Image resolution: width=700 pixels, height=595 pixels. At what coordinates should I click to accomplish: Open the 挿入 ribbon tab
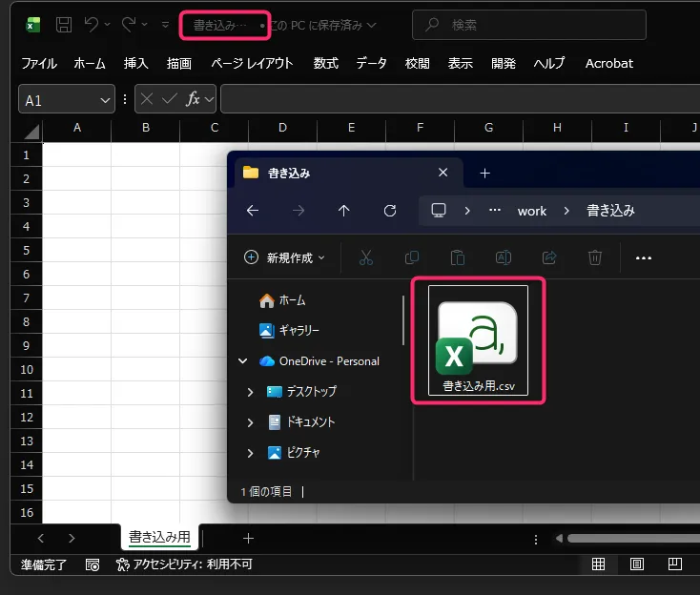136,63
